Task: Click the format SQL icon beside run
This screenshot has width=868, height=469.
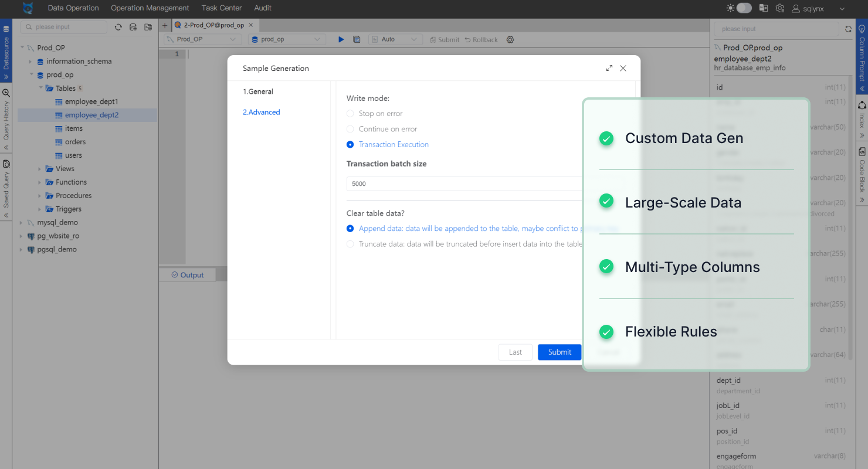Action: click(x=357, y=39)
